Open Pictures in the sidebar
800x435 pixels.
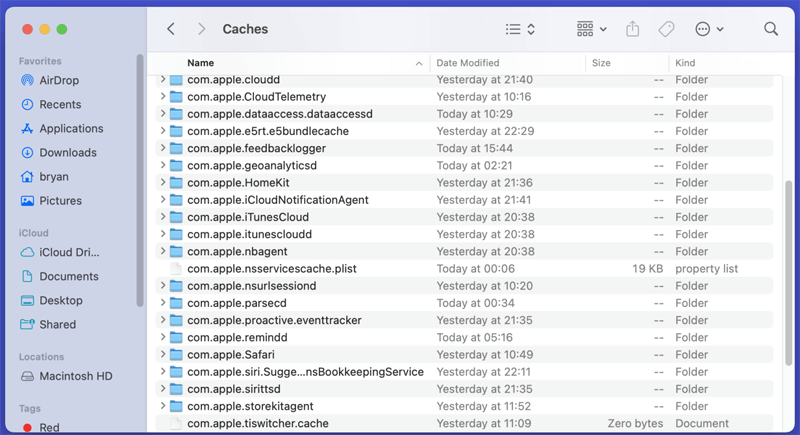(51, 201)
